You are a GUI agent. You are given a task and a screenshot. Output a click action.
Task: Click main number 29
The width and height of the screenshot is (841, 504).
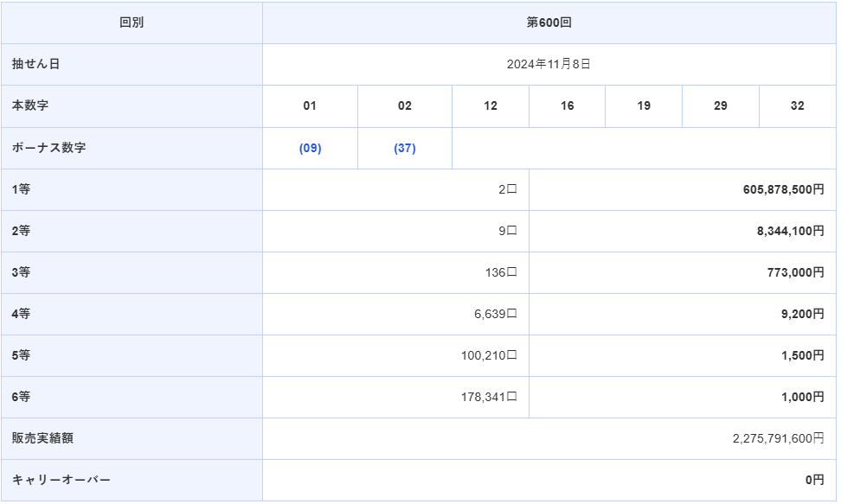pos(720,106)
